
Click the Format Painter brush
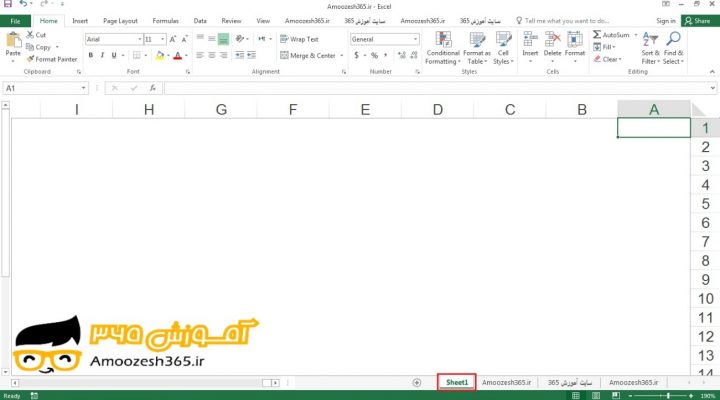(51, 59)
